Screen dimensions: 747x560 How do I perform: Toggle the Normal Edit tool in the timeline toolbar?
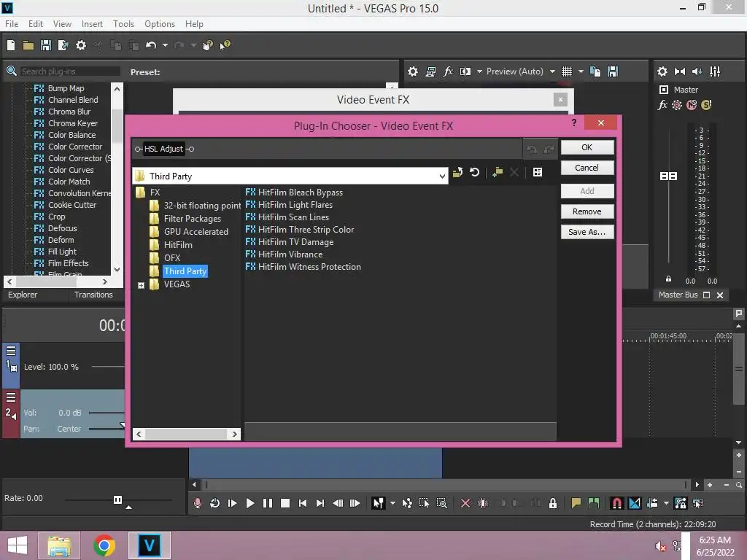379,503
